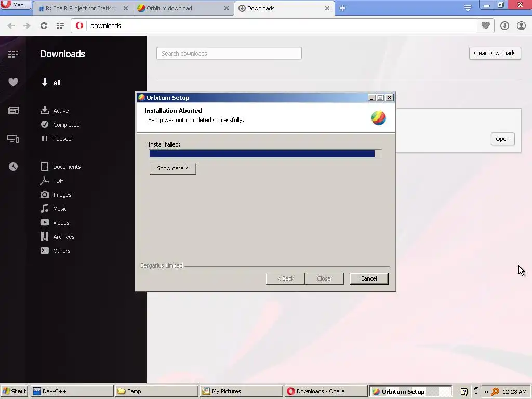Viewport: 532px width, 399px height.
Task: Go forward with the forward arrow
Action: click(x=27, y=26)
